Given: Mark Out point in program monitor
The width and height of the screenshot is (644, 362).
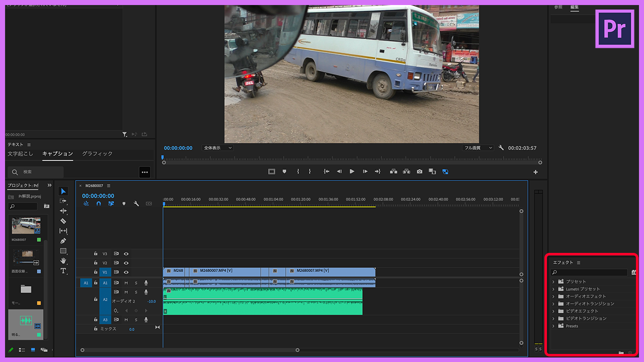Looking at the screenshot, I should pos(309,171).
